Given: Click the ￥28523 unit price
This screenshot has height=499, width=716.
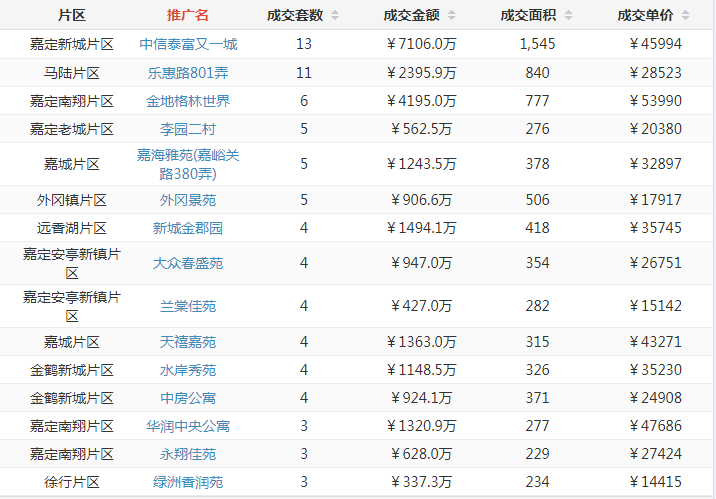Looking at the screenshot, I should 655,73.
